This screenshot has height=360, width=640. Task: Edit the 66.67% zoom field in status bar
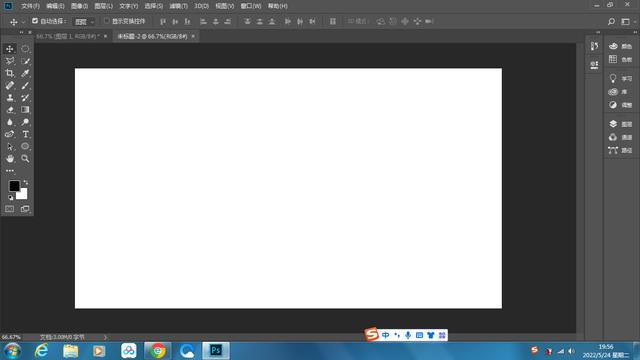[x=11, y=338]
